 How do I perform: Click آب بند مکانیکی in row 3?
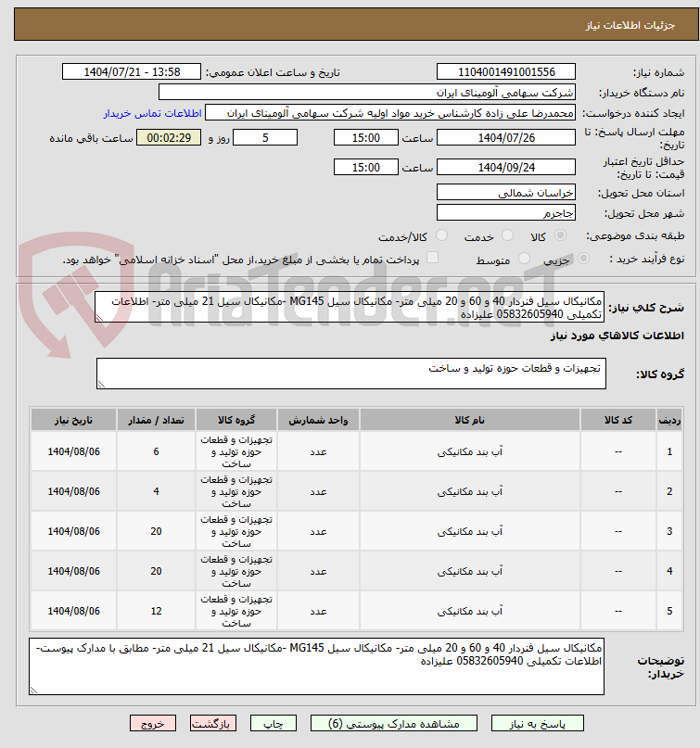470,531
